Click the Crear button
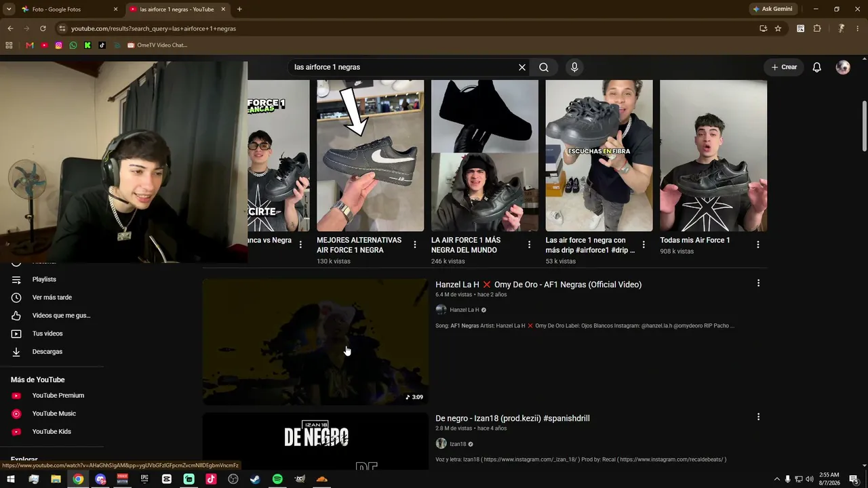The height and width of the screenshot is (488, 868). coord(784,67)
